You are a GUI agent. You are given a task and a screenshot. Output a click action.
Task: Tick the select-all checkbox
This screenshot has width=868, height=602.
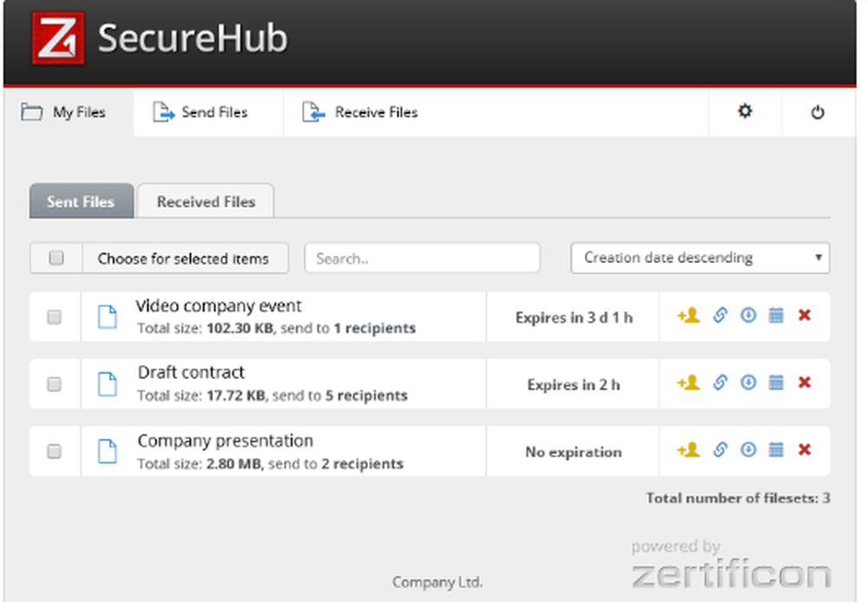click(x=56, y=258)
